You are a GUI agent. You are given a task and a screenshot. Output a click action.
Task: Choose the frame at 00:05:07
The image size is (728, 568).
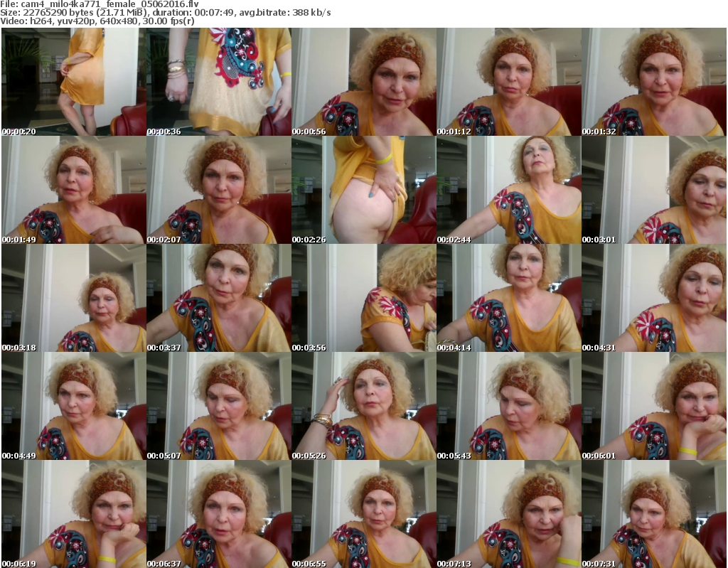[219, 406]
